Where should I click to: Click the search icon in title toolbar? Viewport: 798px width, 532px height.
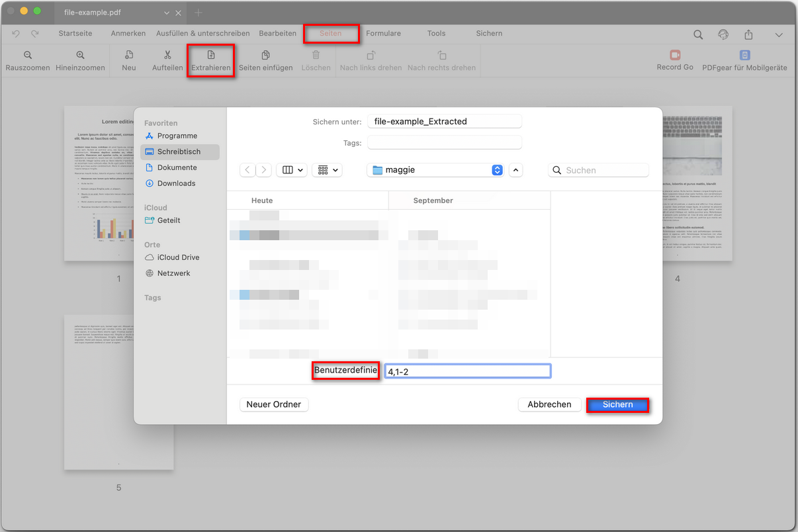click(x=698, y=34)
